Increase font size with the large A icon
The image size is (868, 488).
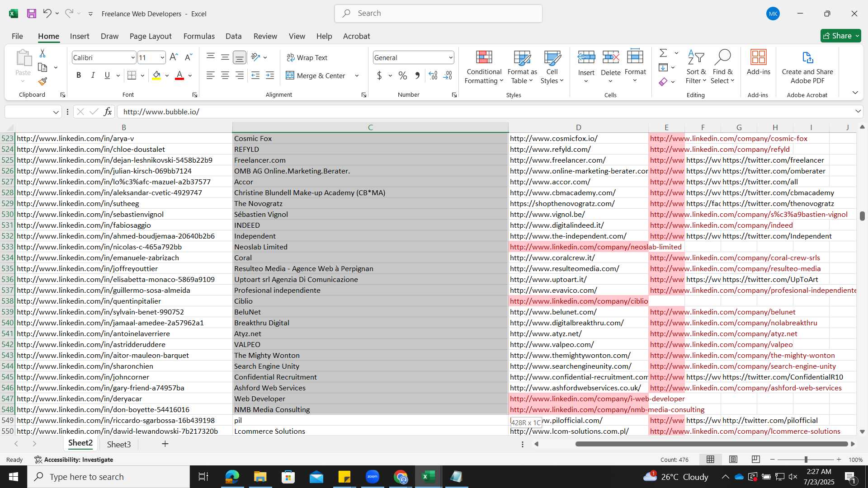coord(174,57)
